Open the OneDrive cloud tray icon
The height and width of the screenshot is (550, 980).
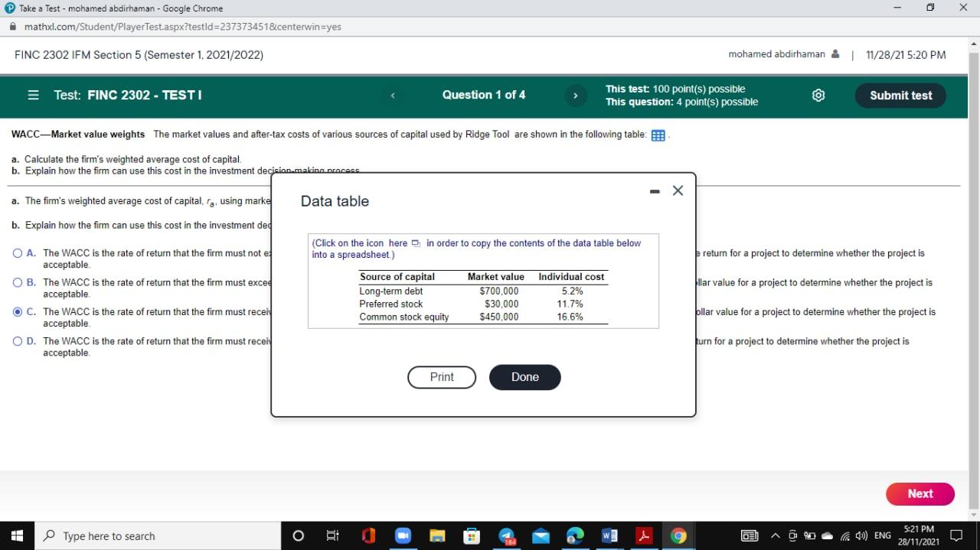[x=828, y=535]
